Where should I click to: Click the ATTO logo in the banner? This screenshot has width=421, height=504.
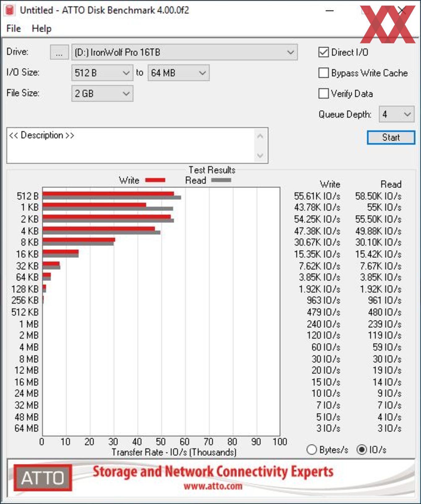[43, 478]
